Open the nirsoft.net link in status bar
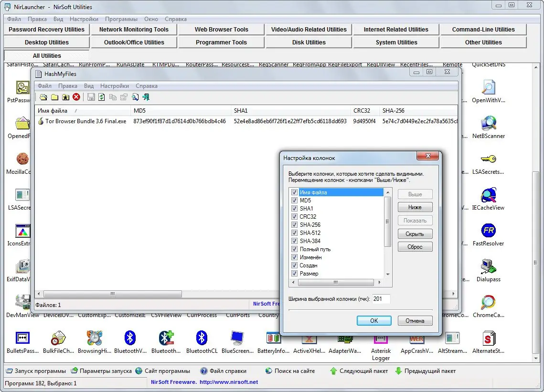544x392 pixels. [x=229, y=382]
